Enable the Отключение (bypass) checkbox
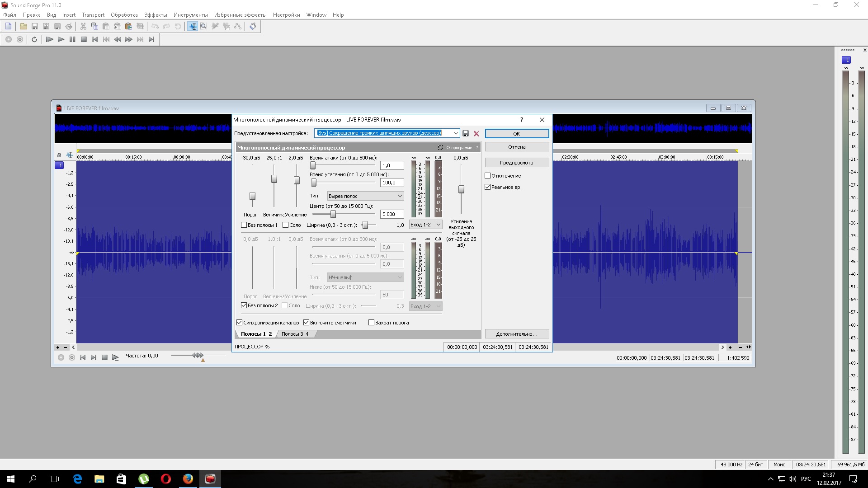This screenshot has height=488, width=868. (488, 176)
